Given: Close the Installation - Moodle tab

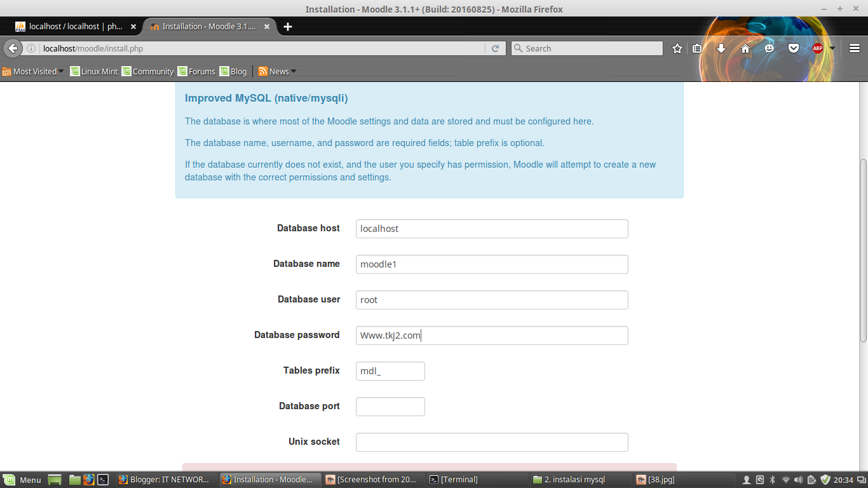Looking at the screenshot, I should tap(267, 27).
